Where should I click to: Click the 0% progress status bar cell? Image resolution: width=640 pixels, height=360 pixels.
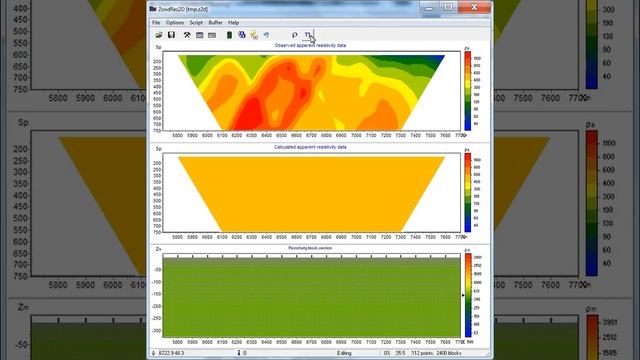(387, 353)
